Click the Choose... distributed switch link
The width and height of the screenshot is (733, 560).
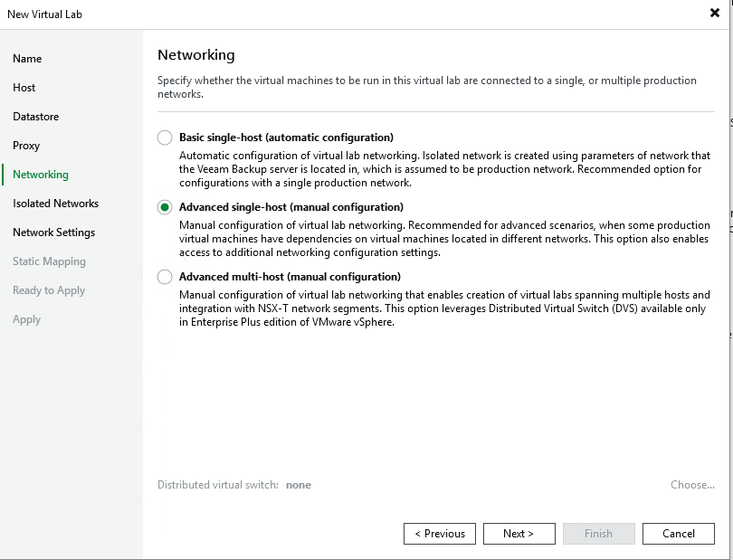click(692, 485)
